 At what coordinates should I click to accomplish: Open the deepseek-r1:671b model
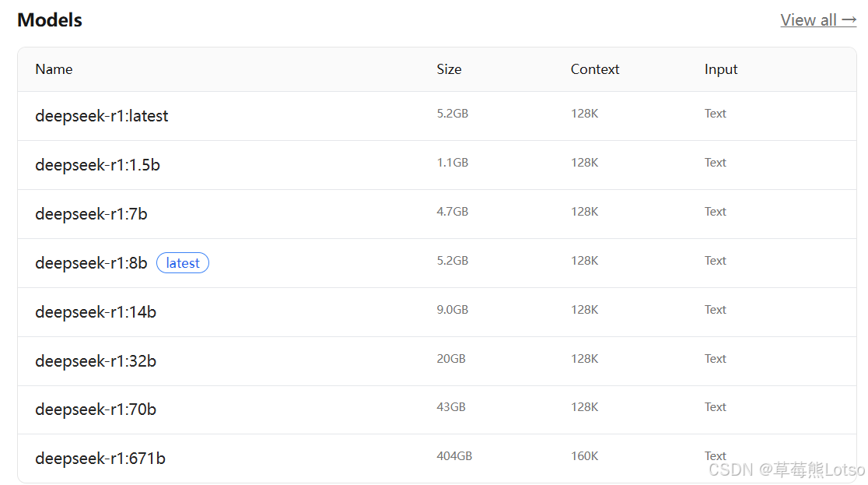100,459
